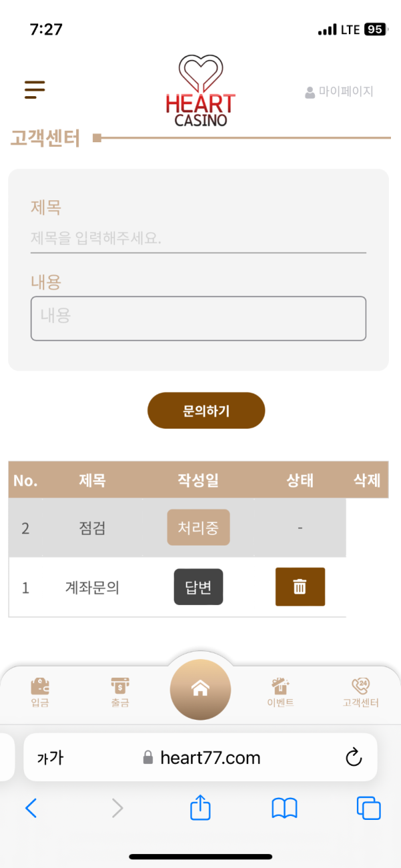This screenshot has width=401, height=868.
Task: Reload the page in Safari
Action: 354,757
